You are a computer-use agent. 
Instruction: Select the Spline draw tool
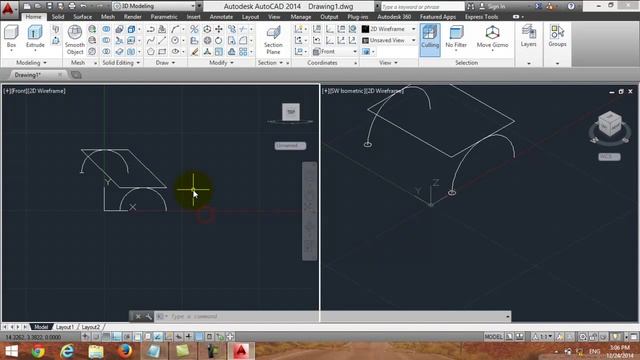(151, 40)
